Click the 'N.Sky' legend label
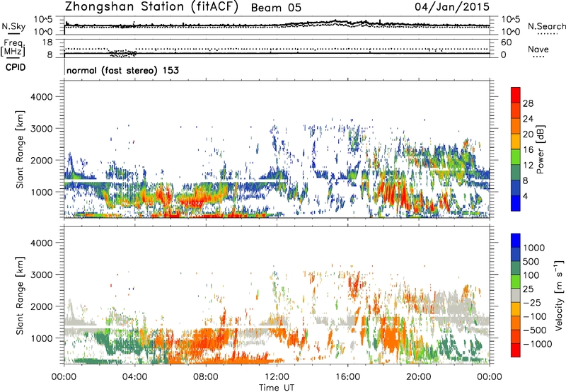The width and height of the screenshot is (566, 392). tap(13, 26)
